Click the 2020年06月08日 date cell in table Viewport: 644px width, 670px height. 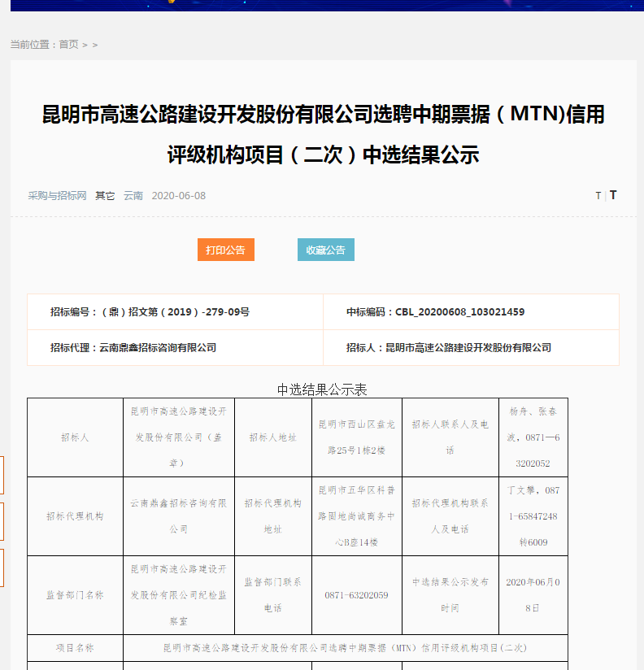533,595
